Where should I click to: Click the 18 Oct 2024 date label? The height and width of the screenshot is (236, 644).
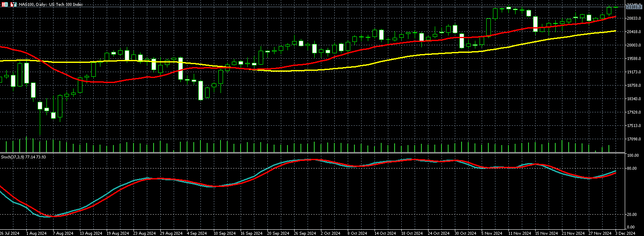tap(412, 233)
